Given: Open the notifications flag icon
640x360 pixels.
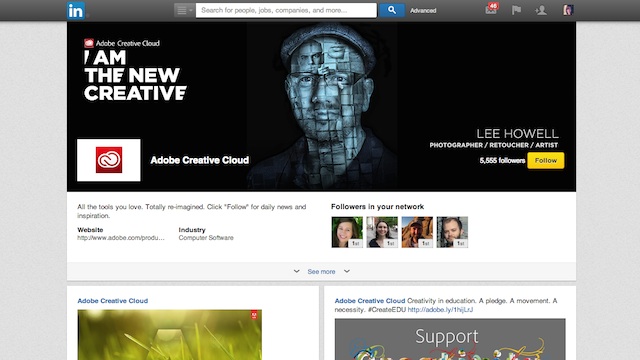Looking at the screenshot, I should 516,10.
